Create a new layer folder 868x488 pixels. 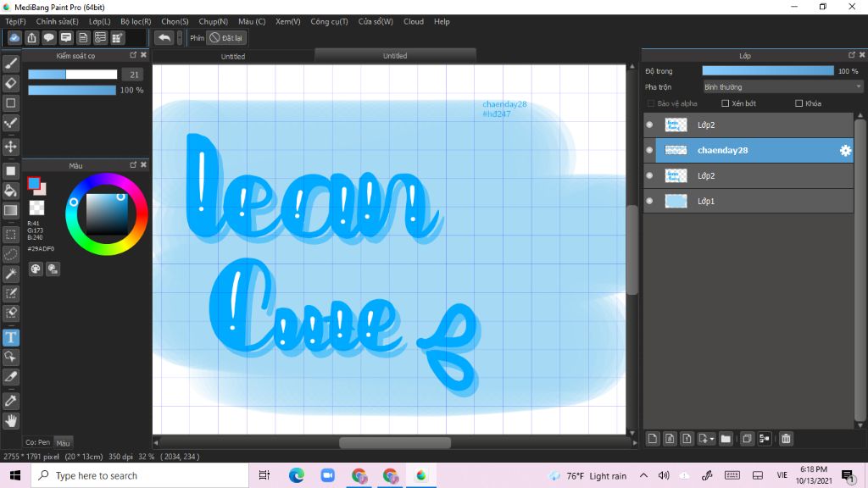(726, 439)
